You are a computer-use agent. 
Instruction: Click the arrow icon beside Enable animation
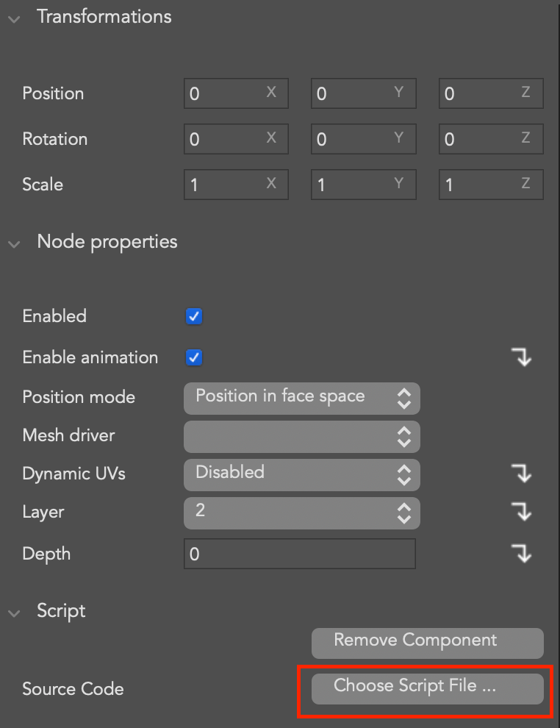tap(522, 358)
